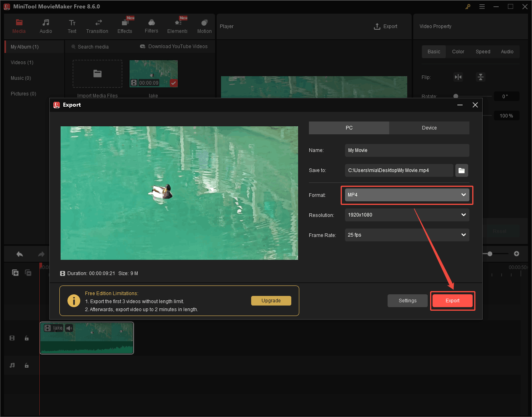The width and height of the screenshot is (532, 417).
Task: Click the key icon in the title bar
Action: pyautogui.click(x=468, y=6)
